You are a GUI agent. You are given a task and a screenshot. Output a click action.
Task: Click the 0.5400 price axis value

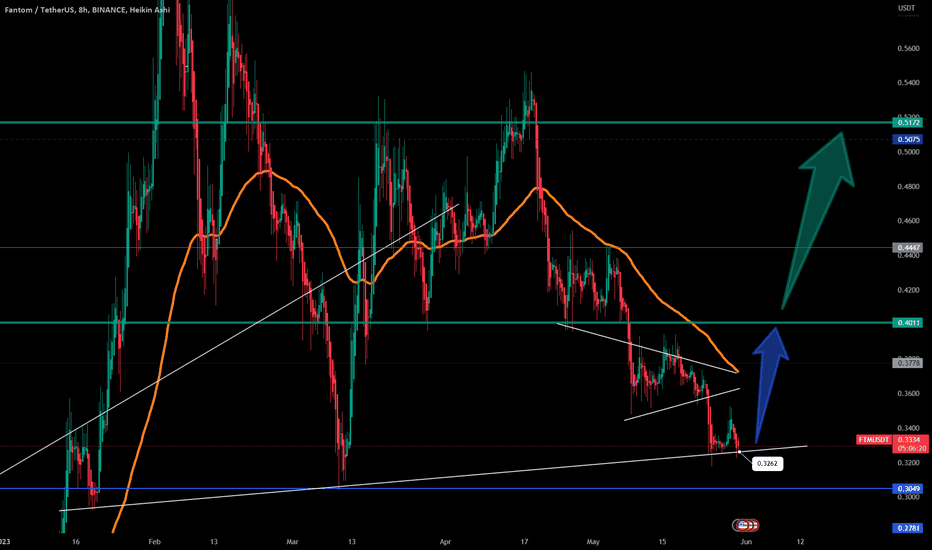click(x=908, y=83)
